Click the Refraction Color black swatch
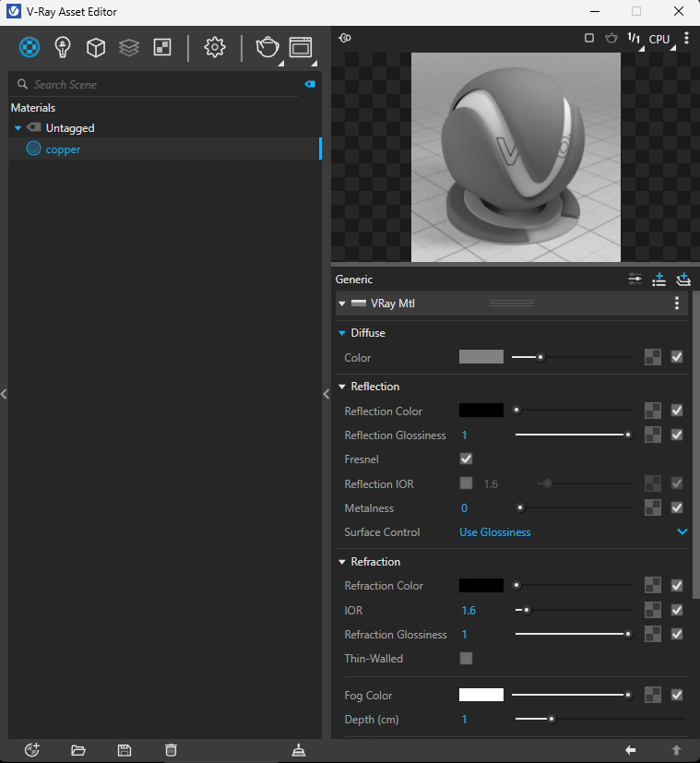 coord(481,585)
